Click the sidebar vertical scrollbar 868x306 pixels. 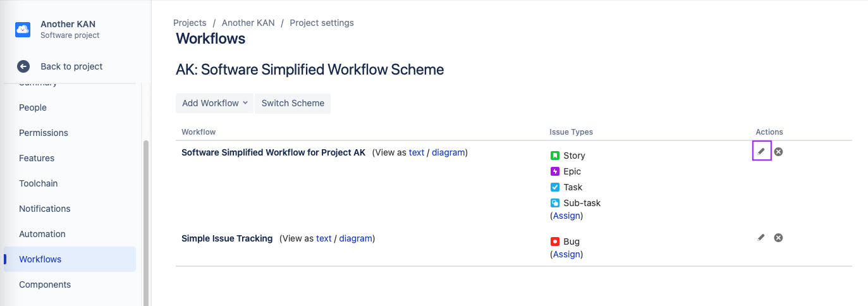click(x=146, y=221)
